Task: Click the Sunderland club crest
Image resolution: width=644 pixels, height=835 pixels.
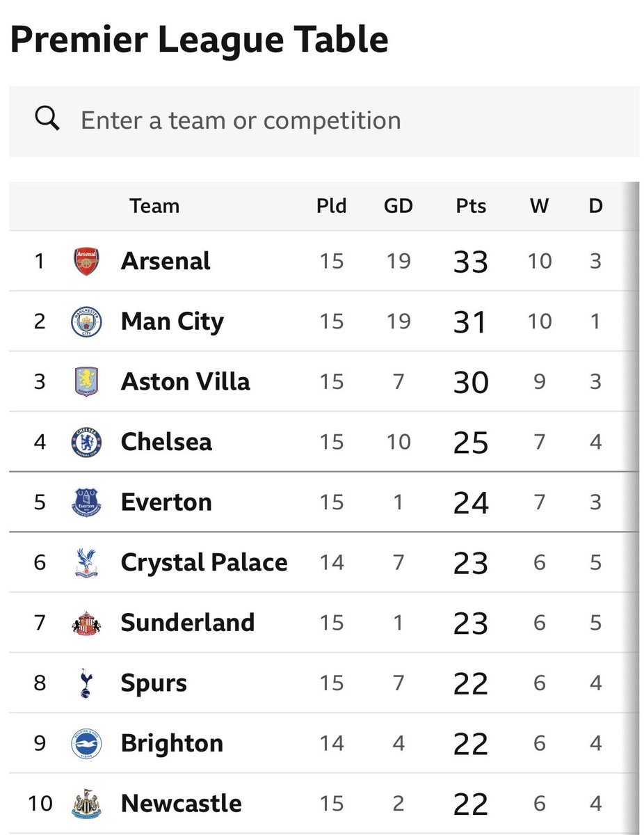Action: click(87, 622)
